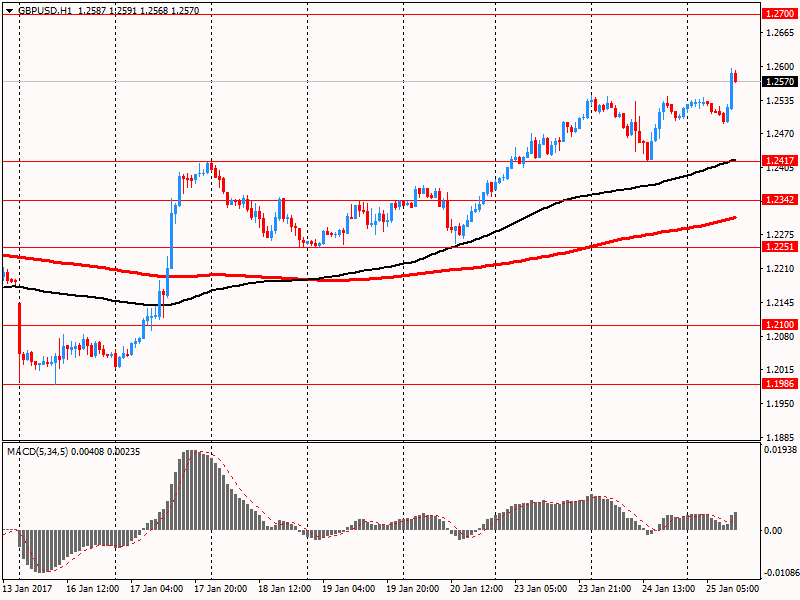Select the 1.2470 price axis tick

click(x=781, y=134)
